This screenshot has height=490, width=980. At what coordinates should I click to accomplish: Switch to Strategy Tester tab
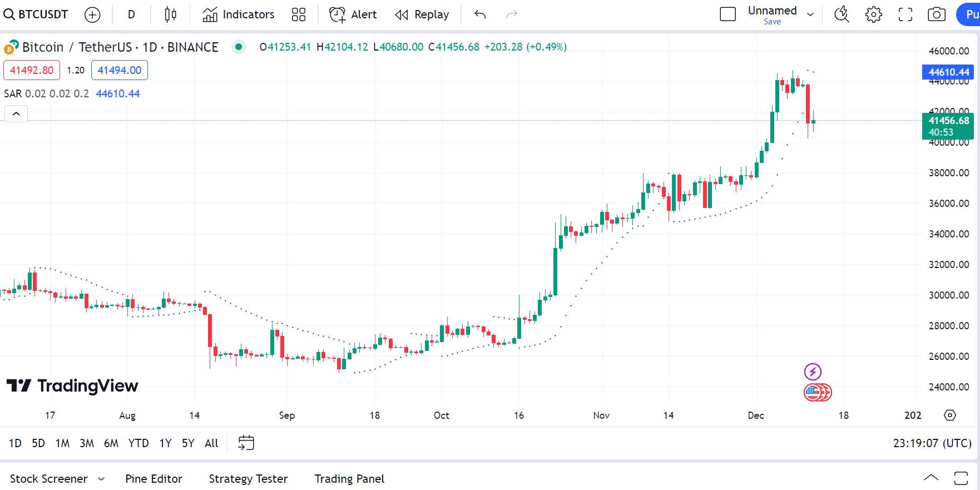pyautogui.click(x=248, y=479)
